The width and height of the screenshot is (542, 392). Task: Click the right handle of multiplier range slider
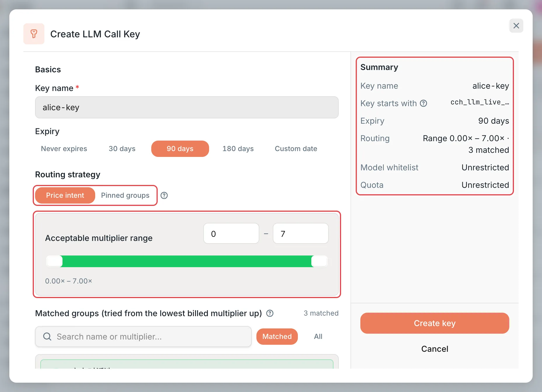tap(319, 261)
